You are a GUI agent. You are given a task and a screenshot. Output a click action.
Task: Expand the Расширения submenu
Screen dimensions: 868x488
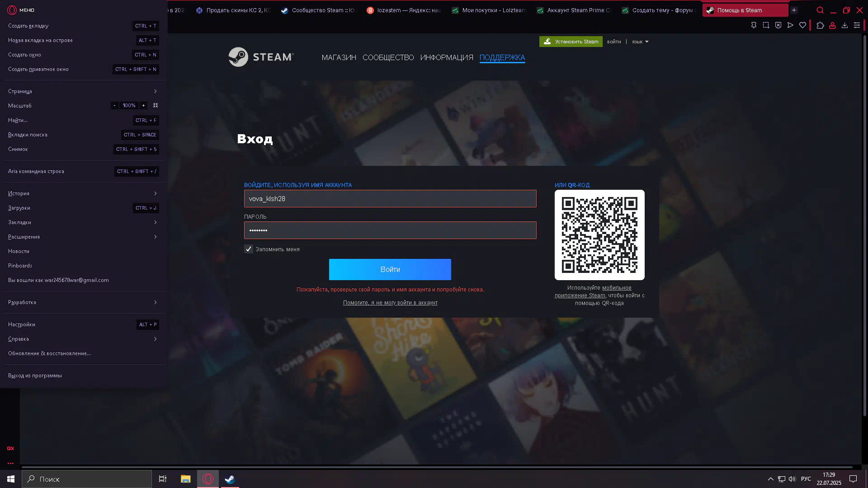click(x=84, y=237)
